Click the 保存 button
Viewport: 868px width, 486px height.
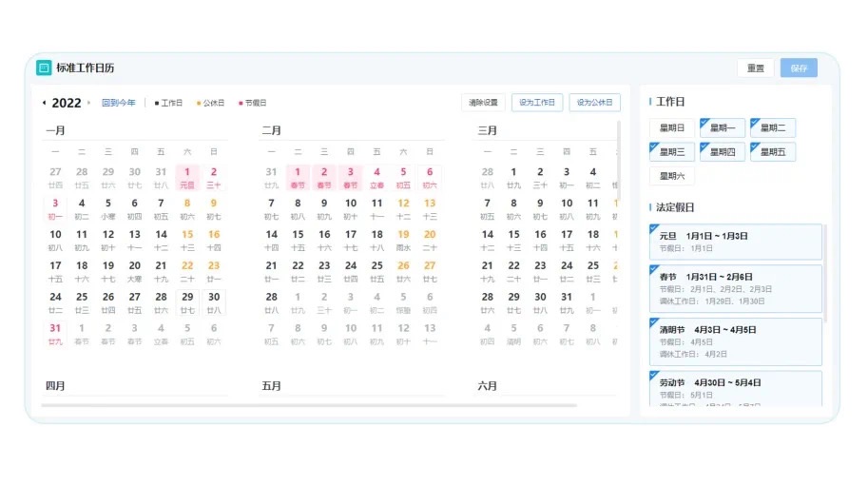799,68
